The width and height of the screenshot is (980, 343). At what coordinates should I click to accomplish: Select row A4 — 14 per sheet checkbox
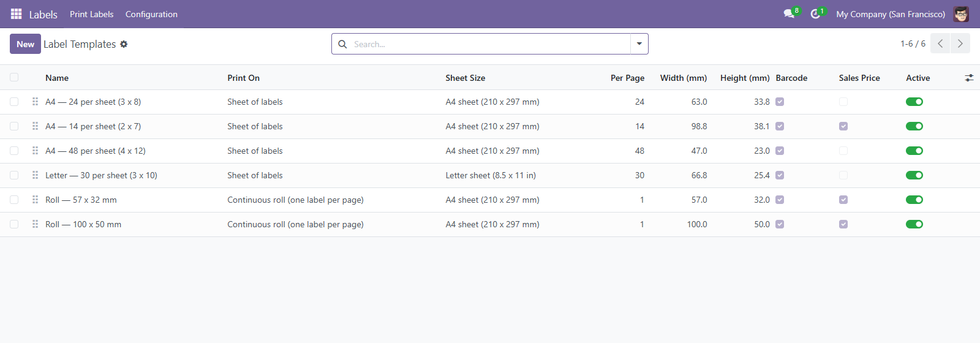(14, 126)
